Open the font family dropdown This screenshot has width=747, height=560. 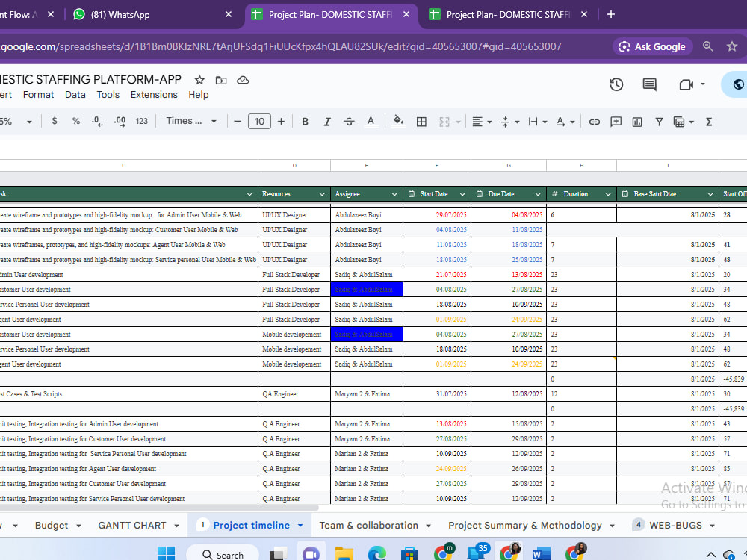pyautogui.click(x=191, y=122)
